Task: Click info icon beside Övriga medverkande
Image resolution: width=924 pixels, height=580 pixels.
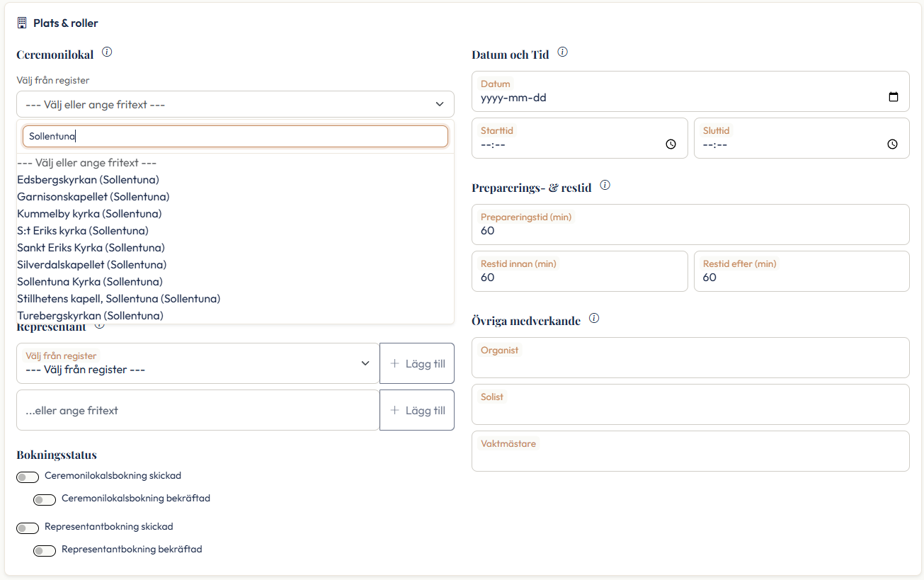Action: [x=594, y=318]
